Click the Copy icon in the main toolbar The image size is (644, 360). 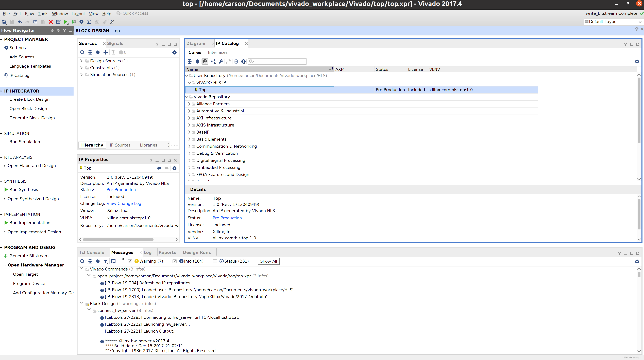(35, 22)
